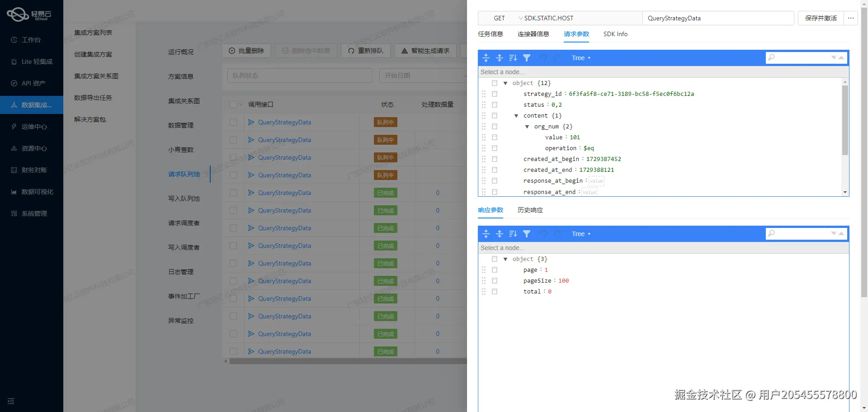Open action menu for status node
Image resolution: width=868 pixels, height=412 pixels.
pos(495,105)
